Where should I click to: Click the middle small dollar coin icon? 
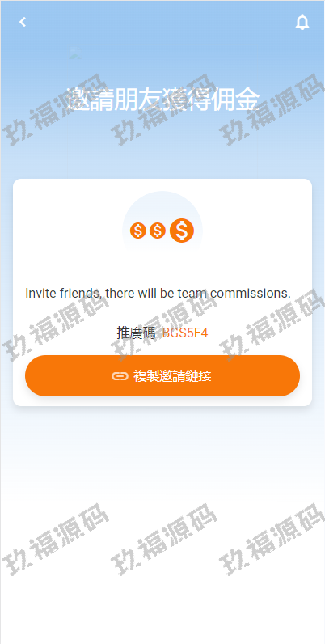(x=157, y=231)
